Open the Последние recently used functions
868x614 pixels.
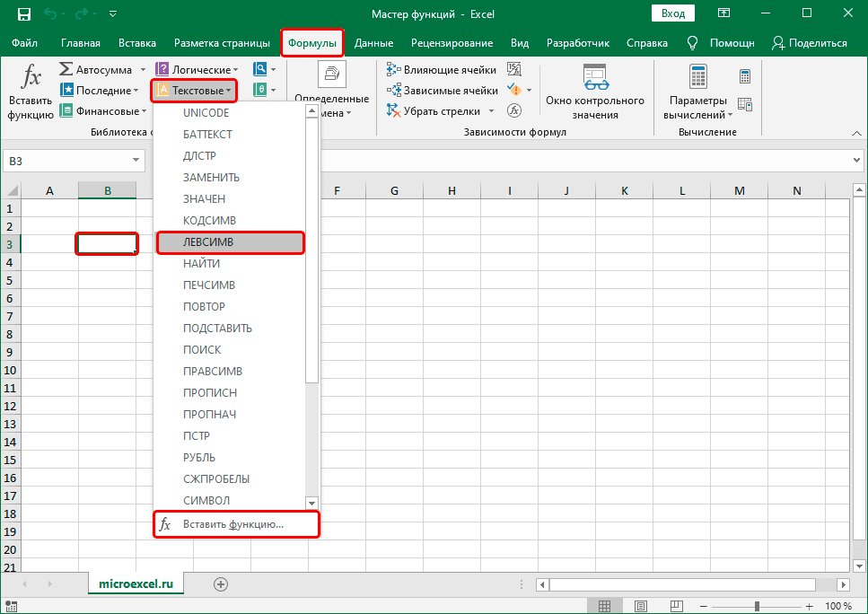point(99,91)
